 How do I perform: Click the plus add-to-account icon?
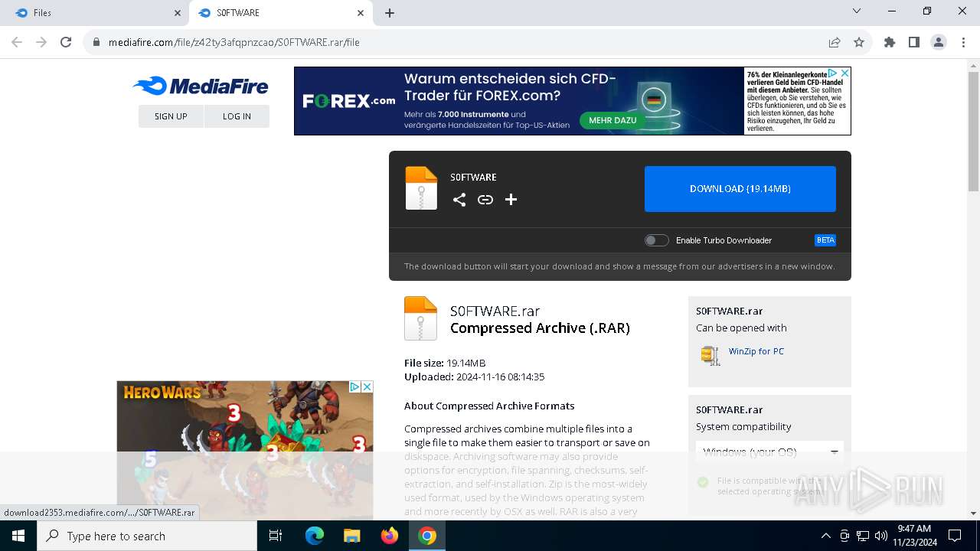click(511, 200)
